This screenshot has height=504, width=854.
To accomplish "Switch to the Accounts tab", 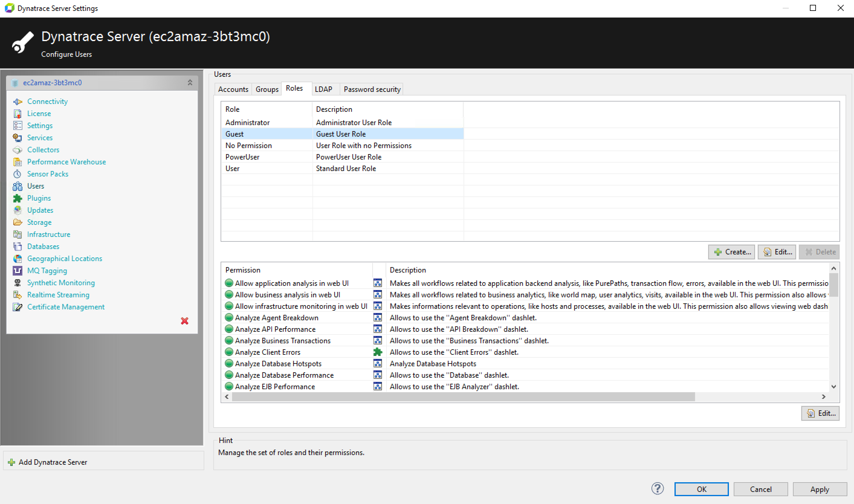I will 234,89.
